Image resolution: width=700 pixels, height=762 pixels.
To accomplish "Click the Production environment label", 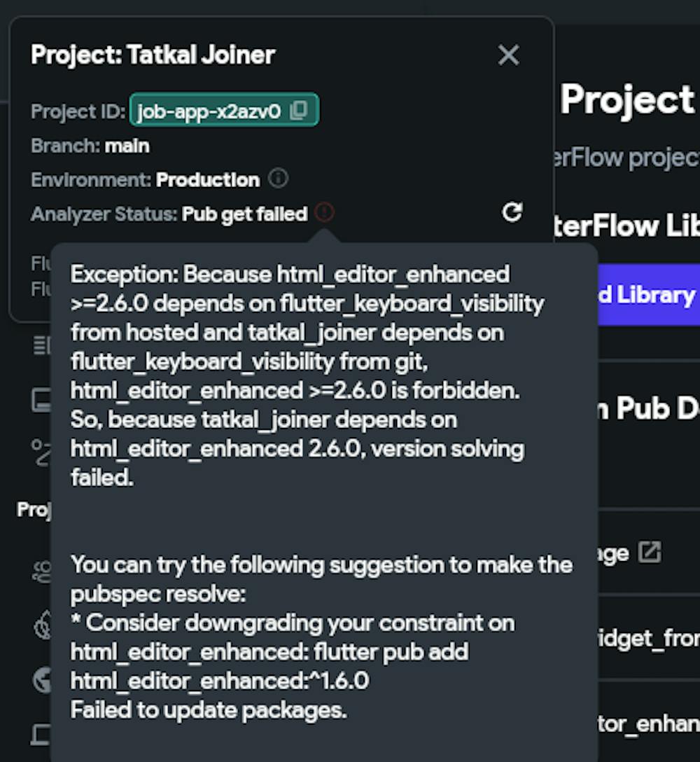I will (207, 180).
